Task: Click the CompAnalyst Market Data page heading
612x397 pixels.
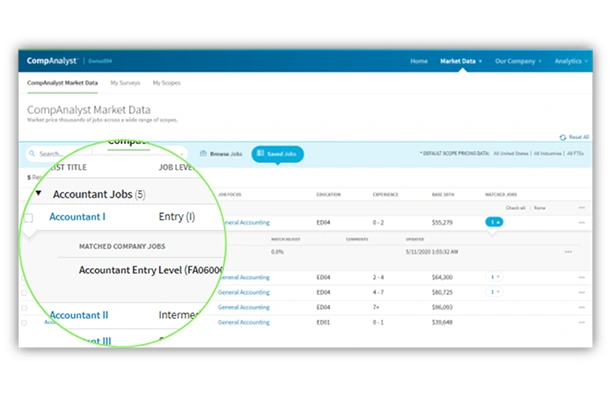Action: pyautogui.click(x=89, y=110)
